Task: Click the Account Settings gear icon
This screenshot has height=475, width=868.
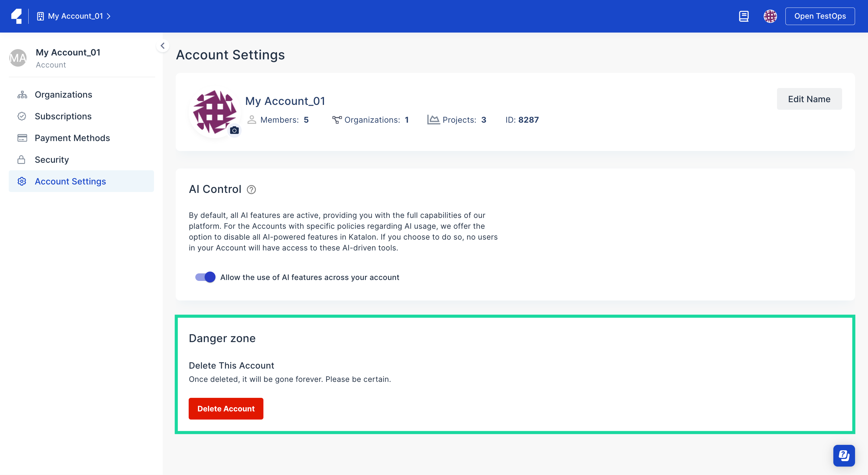Action: tap(22, 181)
